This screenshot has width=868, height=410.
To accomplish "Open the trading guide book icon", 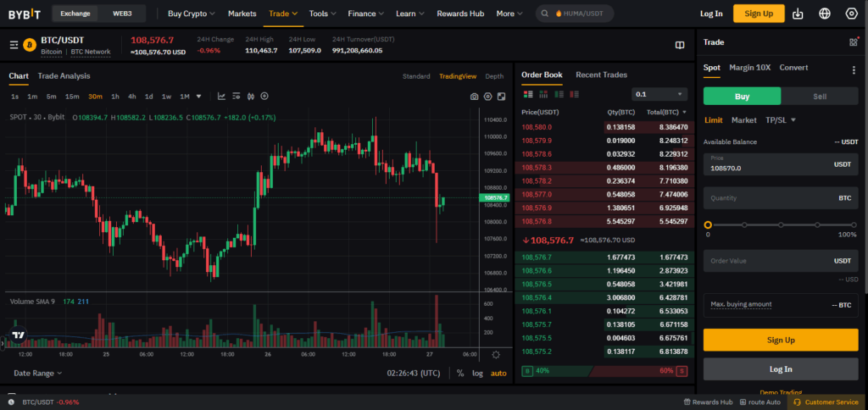I will pyautogui.click(x=680, y=45).
